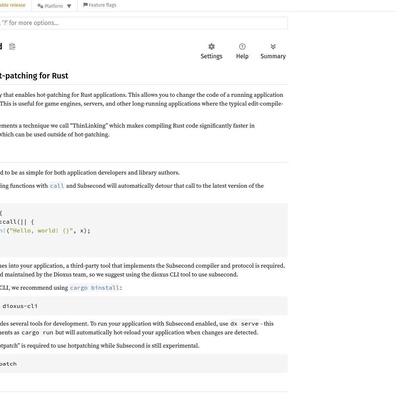Viewport: 396px width, 396px height.
Task: Click the Summary text label
Action: (273, 56)
